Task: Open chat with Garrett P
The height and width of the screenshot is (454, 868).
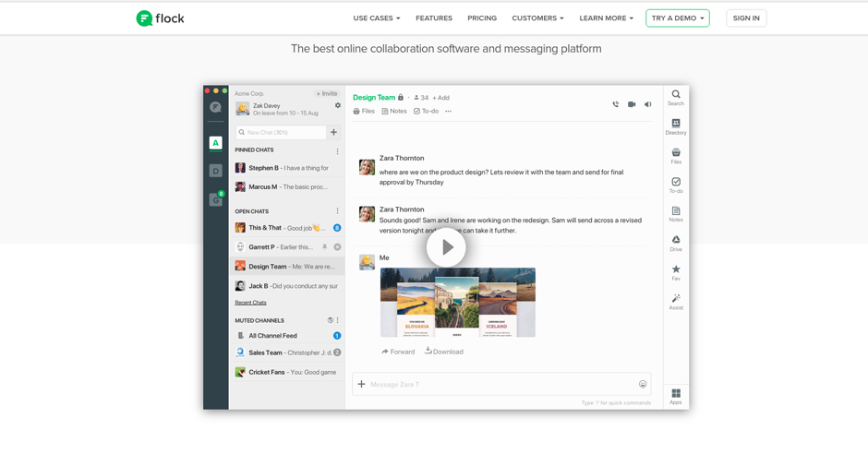Action: point(287,247)
